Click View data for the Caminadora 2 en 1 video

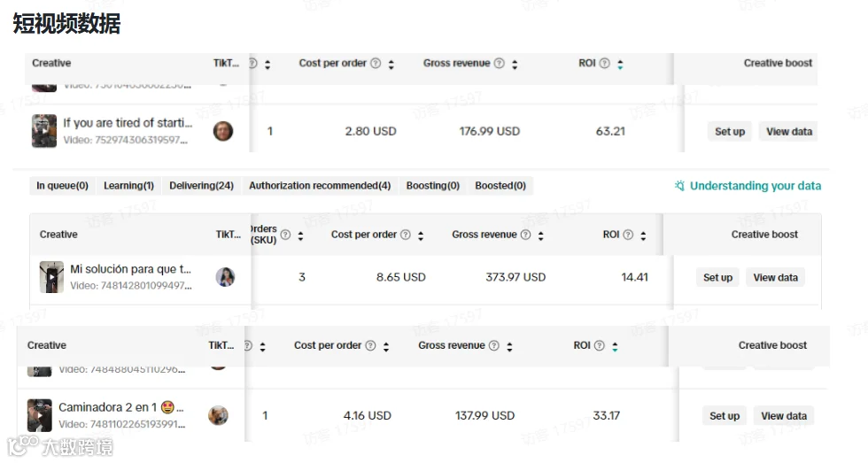[784, 416]
